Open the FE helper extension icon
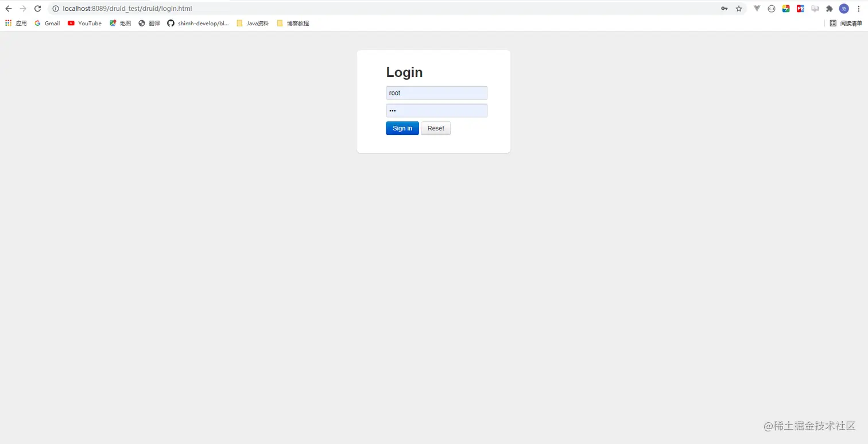Viewport: 868px width, 444px height. 800,9
